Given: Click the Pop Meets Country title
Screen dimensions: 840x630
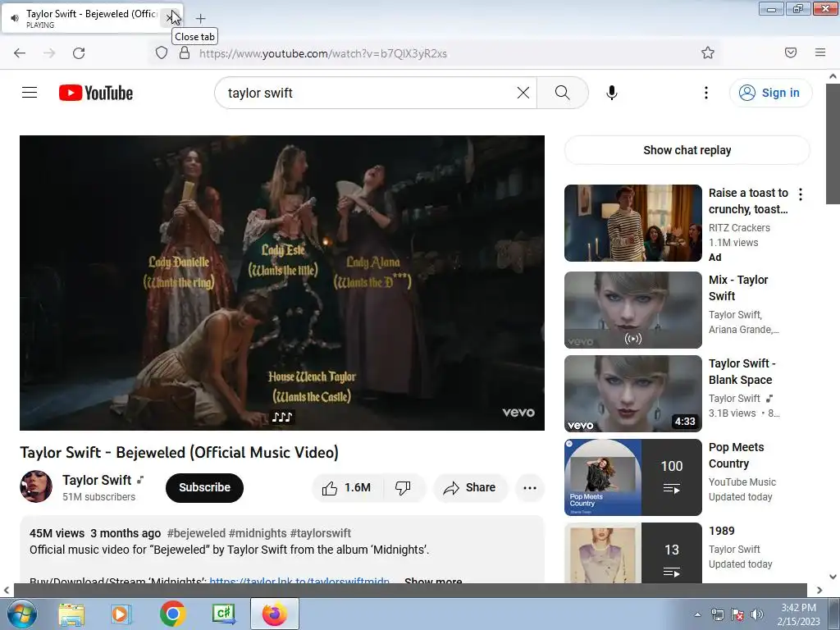Looking at the screenshot, I should point(736,455).
